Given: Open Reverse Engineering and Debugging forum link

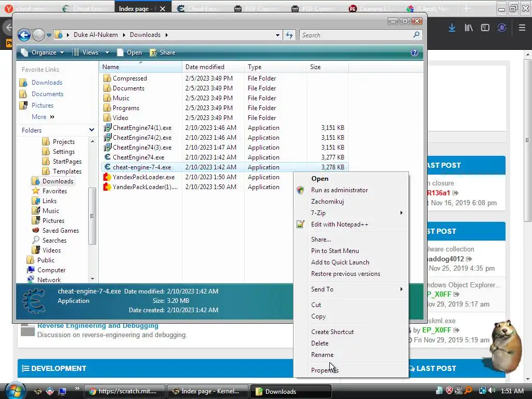Looking at the screenshot, I should 98,326.
